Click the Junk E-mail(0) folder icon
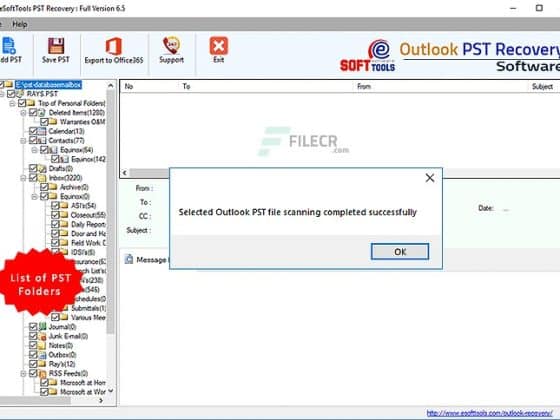560x420 pixels. [x=42, y=336]
